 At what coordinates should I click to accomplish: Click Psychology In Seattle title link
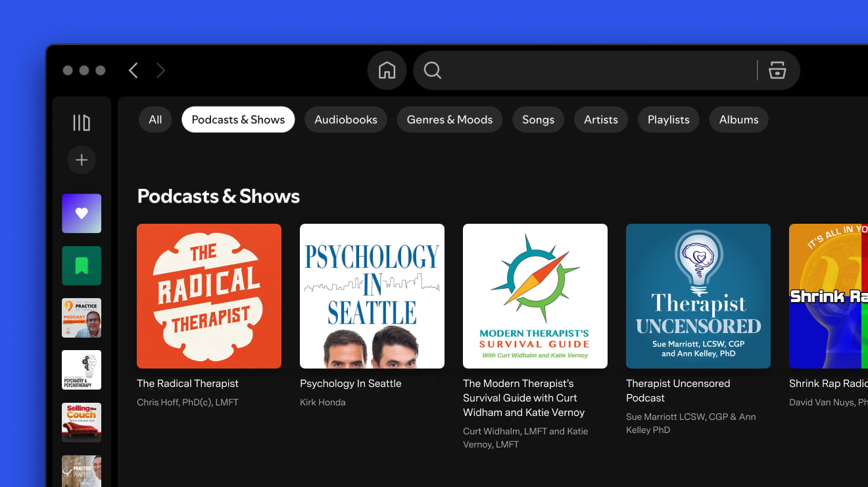click(x=350, y=384)
